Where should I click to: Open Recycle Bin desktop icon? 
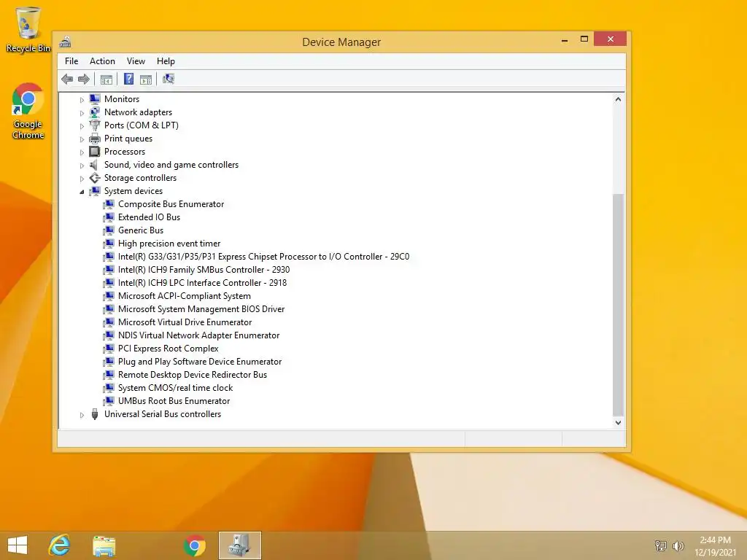[28, 30]
